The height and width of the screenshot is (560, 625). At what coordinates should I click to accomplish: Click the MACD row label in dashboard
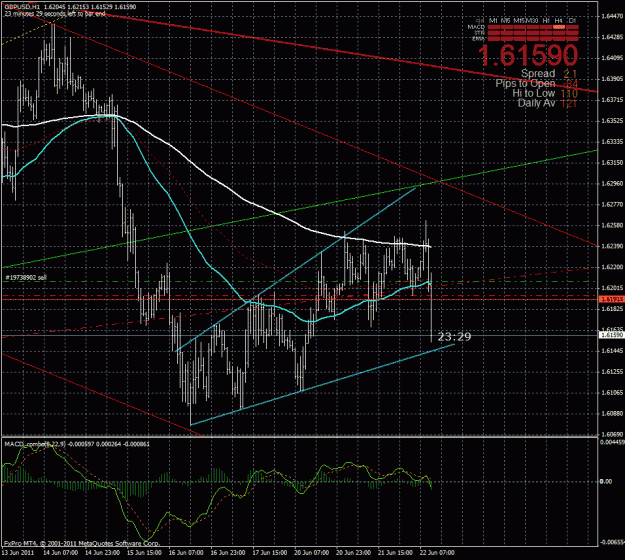(476, 27)
